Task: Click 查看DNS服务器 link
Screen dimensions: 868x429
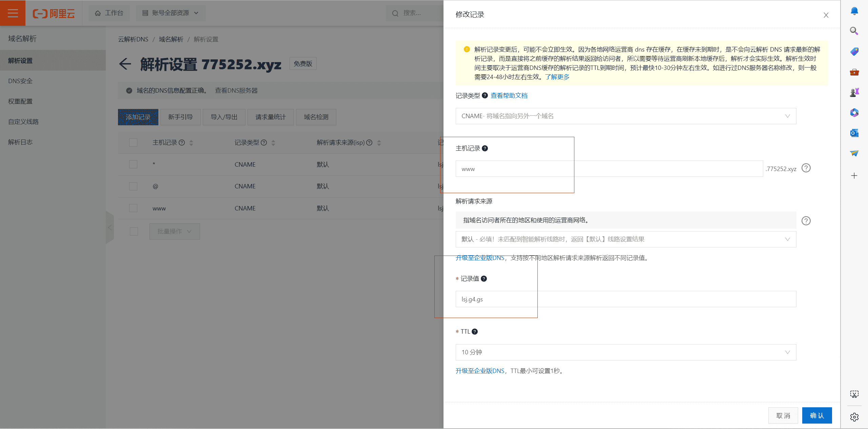Action: tap(236, 90)
